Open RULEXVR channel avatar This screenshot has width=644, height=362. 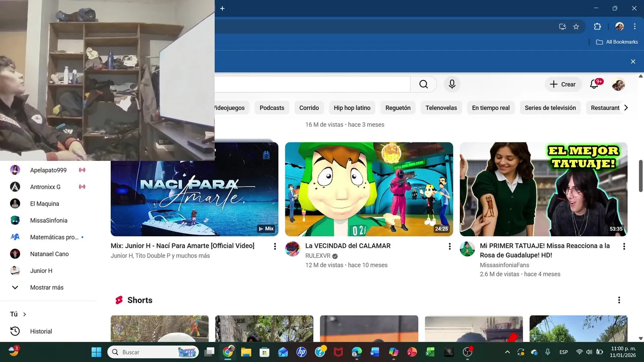(292, 249)
